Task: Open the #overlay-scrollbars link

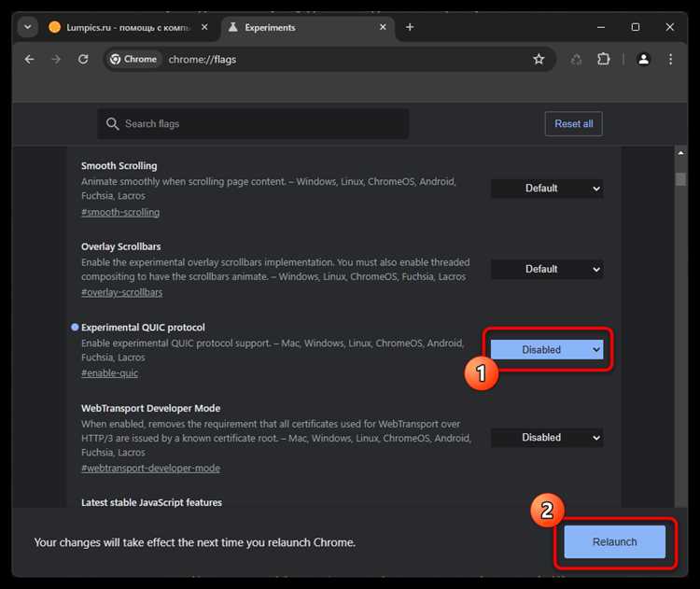Action: (x=122, y=292)
